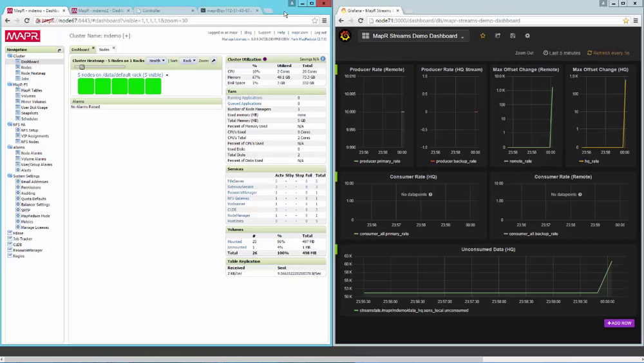Viewport: 644px width, 363px height.
Task: Open the Health dropdown in Cluster Heatmap
Action: [156, 61]
